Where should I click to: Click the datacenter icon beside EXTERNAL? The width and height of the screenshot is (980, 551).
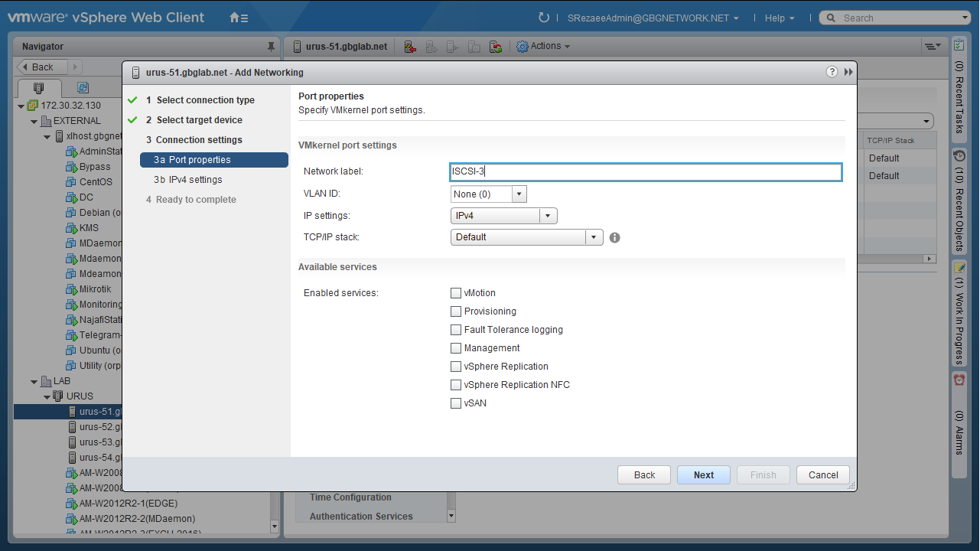46,121
